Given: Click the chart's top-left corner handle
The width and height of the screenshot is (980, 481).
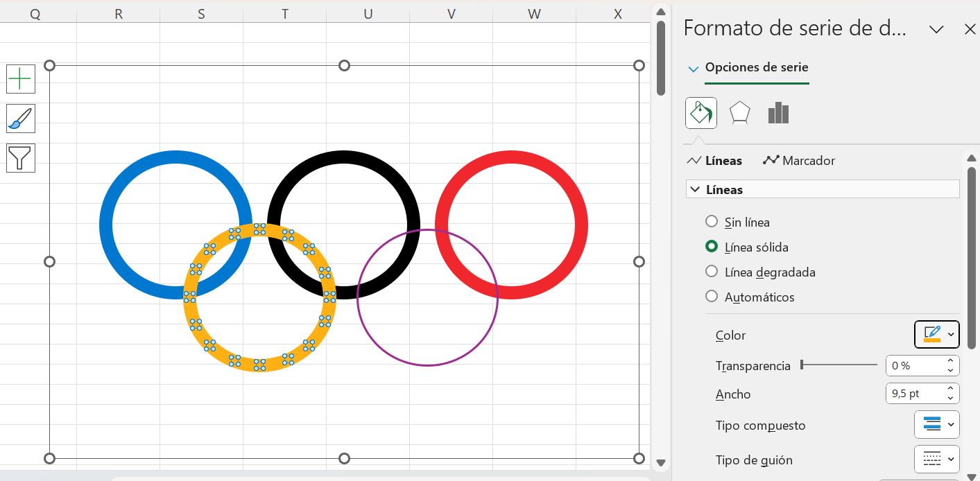Looking at the screenshot, I should [x=49, y=65].
